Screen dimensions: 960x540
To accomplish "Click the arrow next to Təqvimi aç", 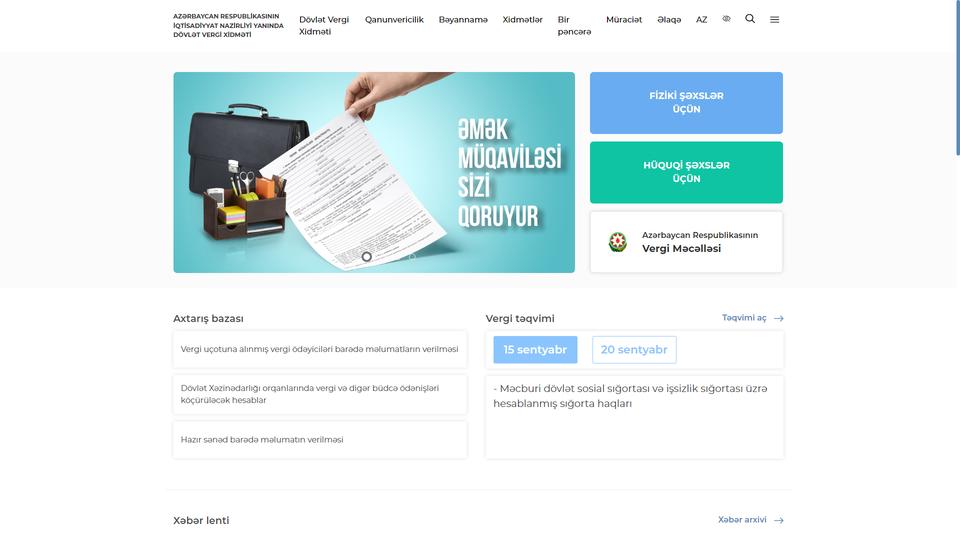I will point(778,318).
